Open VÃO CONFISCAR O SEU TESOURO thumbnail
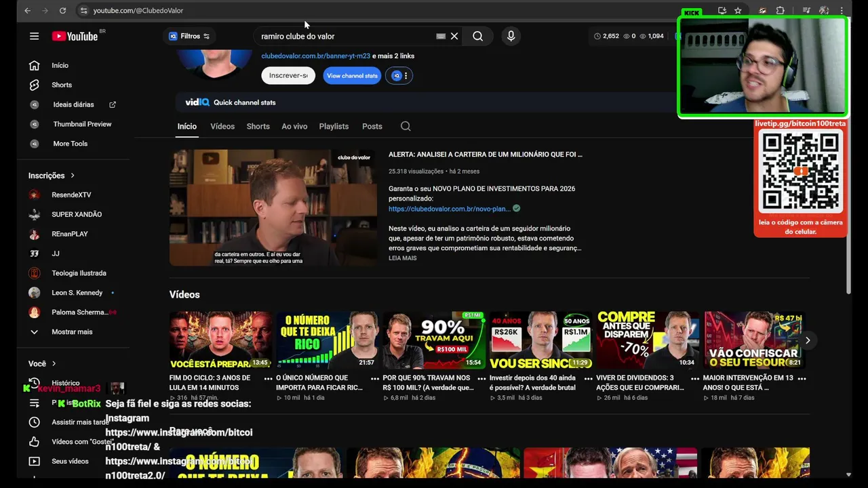The image size is (868, 488). click(x=754, y=340)
